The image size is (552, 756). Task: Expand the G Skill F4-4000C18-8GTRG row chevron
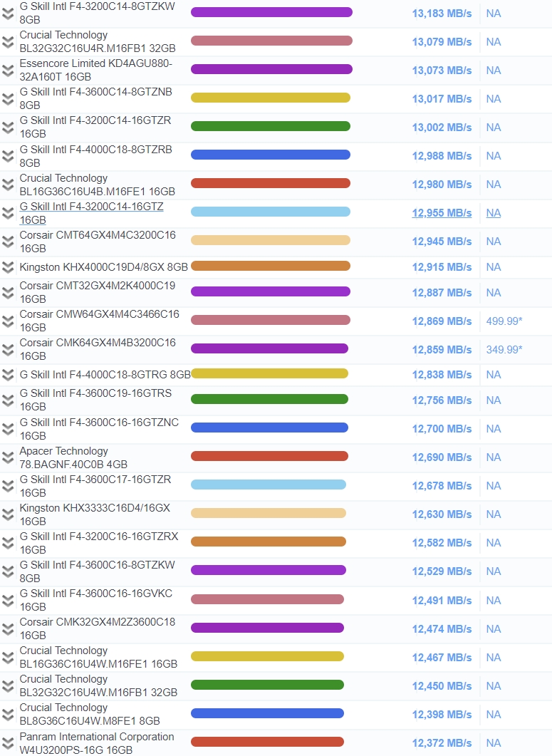8,374
